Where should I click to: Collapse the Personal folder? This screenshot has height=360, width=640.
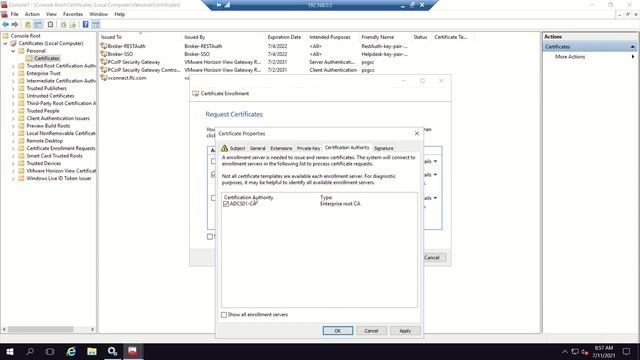pyautogui.click(x=13, y=51)
